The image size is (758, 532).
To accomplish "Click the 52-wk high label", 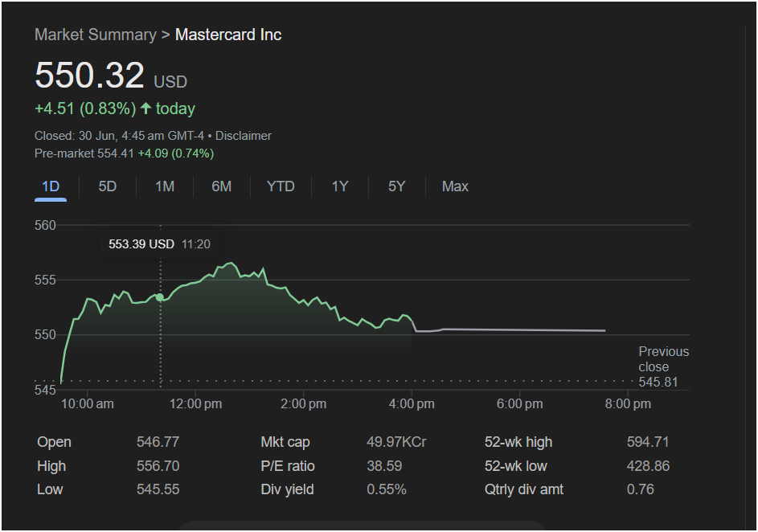I will (x=518, y=442).
